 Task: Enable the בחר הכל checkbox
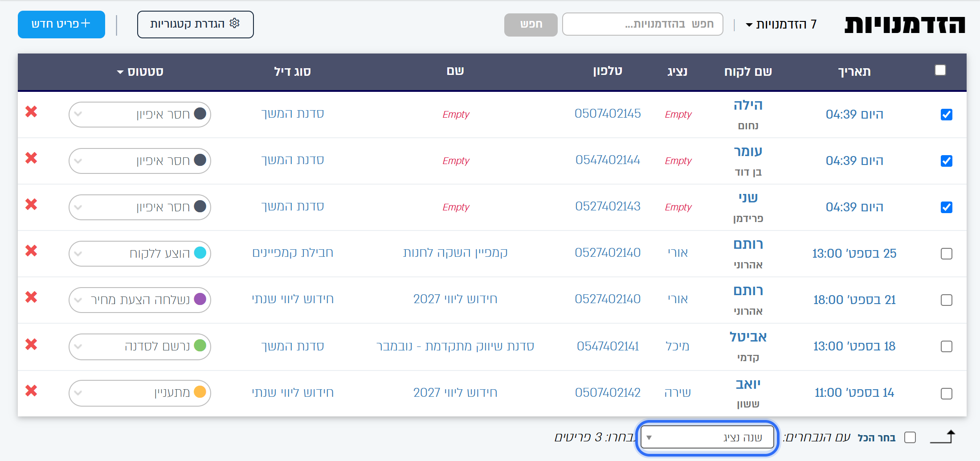910,437
